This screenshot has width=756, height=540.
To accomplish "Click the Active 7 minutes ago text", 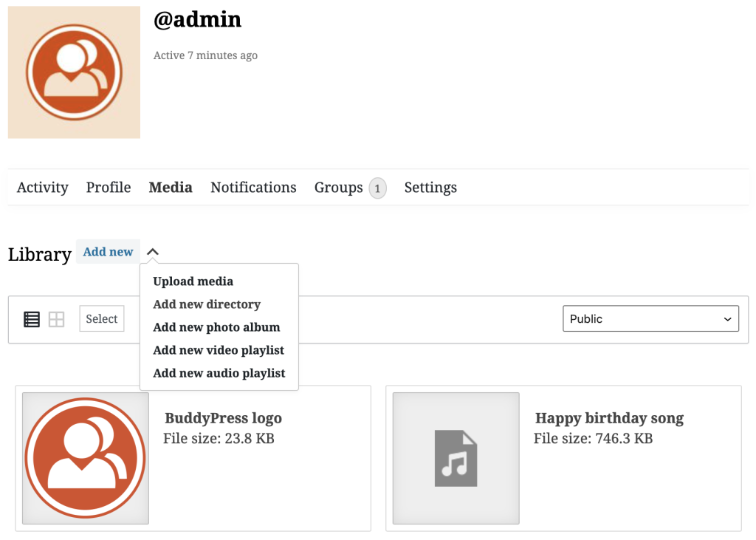I will click(x=205, y=55).
